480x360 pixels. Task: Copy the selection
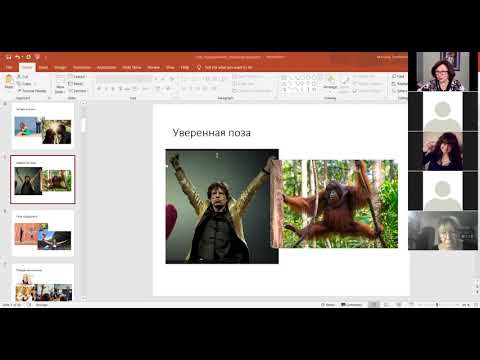tap(25, 84)
